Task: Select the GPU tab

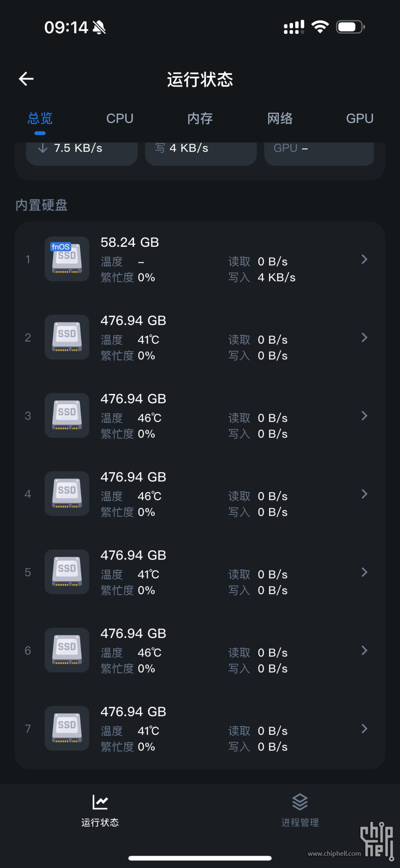Action: coord(360,119)
